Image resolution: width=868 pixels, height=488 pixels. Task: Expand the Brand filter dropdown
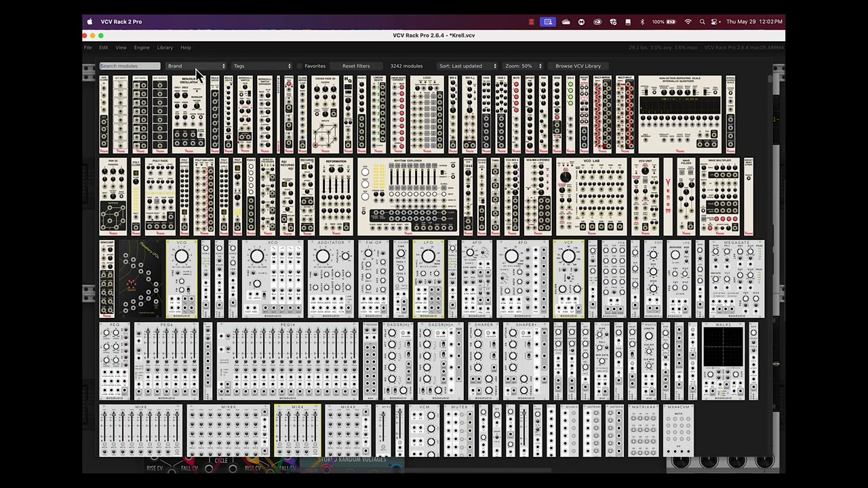tap(196, 66)
